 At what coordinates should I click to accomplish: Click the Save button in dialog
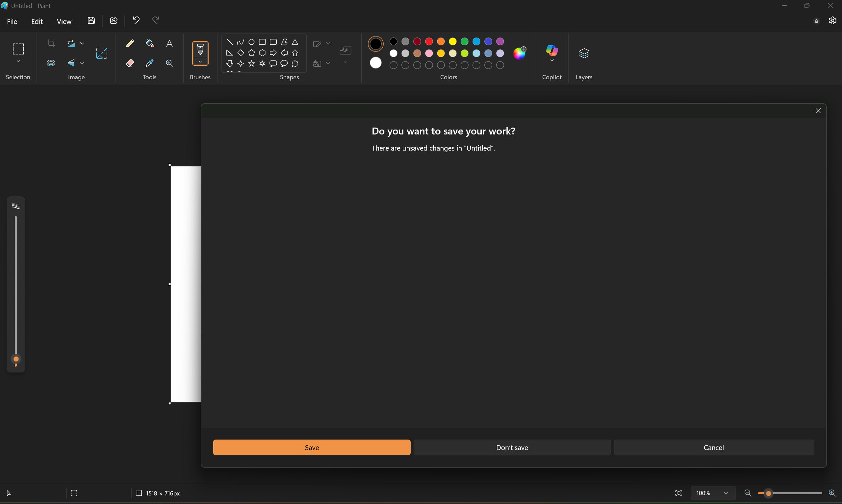click(x=312, y=447)
